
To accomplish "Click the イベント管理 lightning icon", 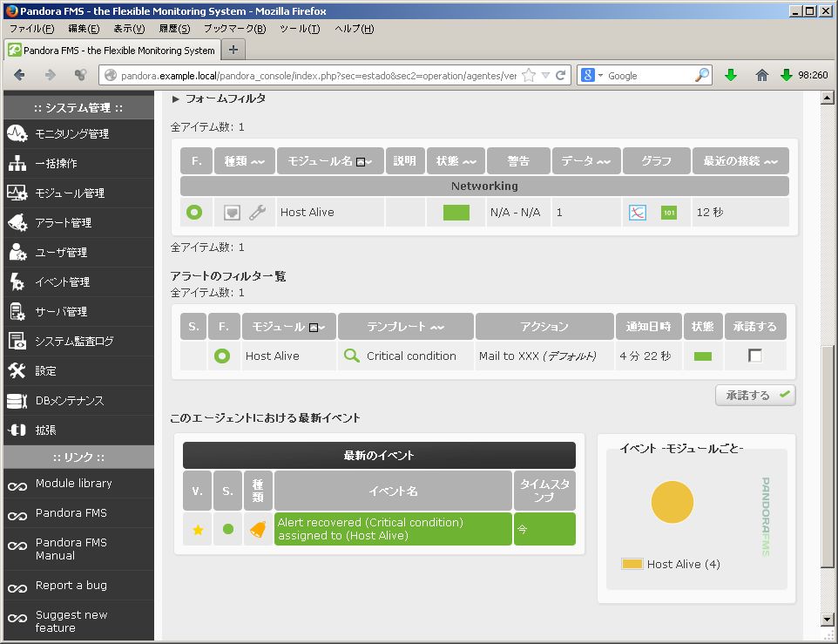I will (17, 281).
